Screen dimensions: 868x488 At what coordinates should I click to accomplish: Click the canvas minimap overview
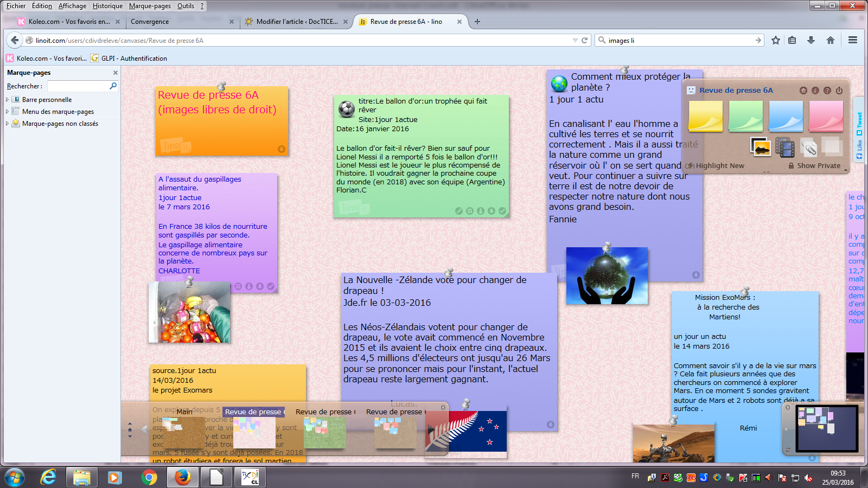827,428
